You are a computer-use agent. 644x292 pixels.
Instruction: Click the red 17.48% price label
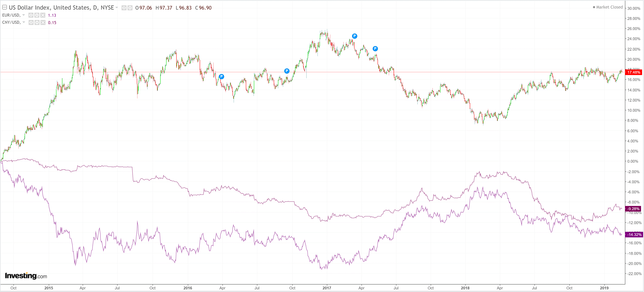tap(634, 72)
